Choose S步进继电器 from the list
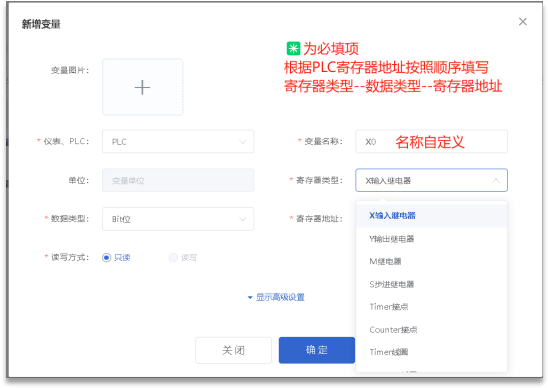Screen dimensions: 548x388 tap(431, 284)
